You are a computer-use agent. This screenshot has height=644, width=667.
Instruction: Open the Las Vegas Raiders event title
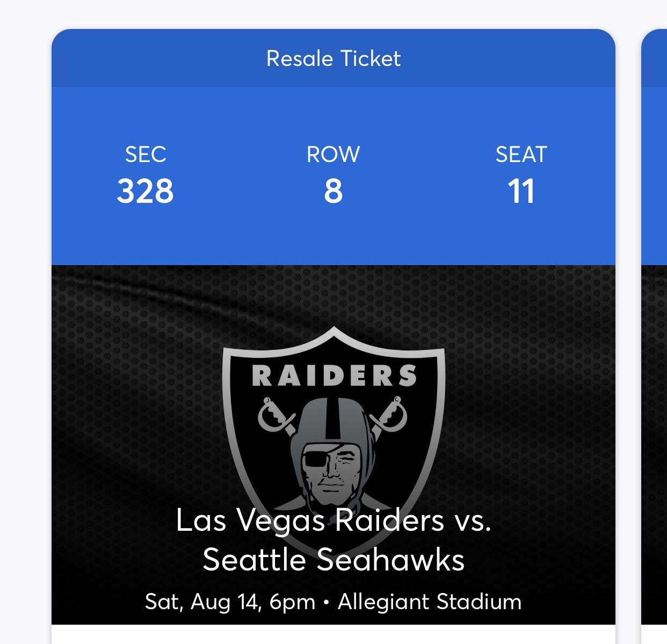coord(334,520)
